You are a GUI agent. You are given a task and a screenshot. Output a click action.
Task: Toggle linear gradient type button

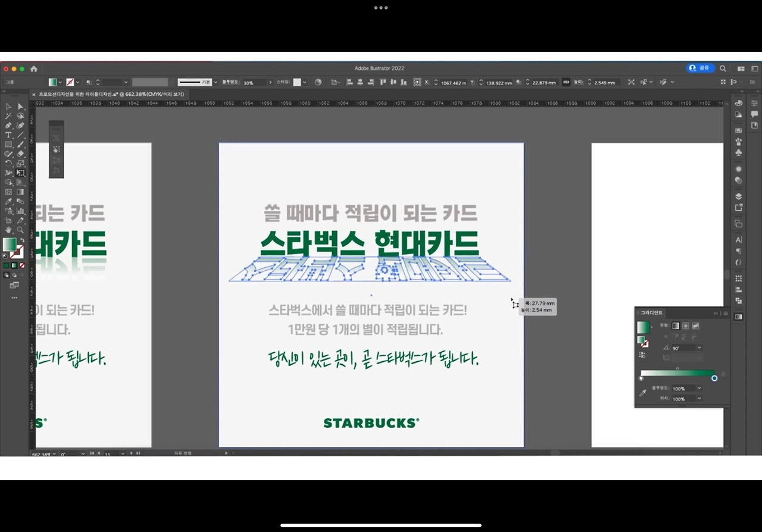pos(674,326)
